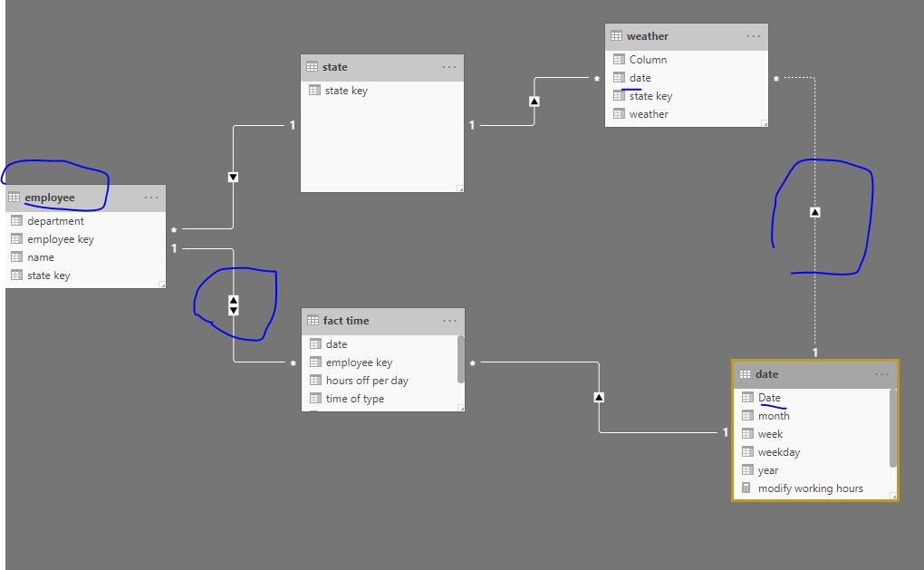The height and width of the screenshot is (570, 924).
Task: Select the fact time table header
Action: [383, 322]
